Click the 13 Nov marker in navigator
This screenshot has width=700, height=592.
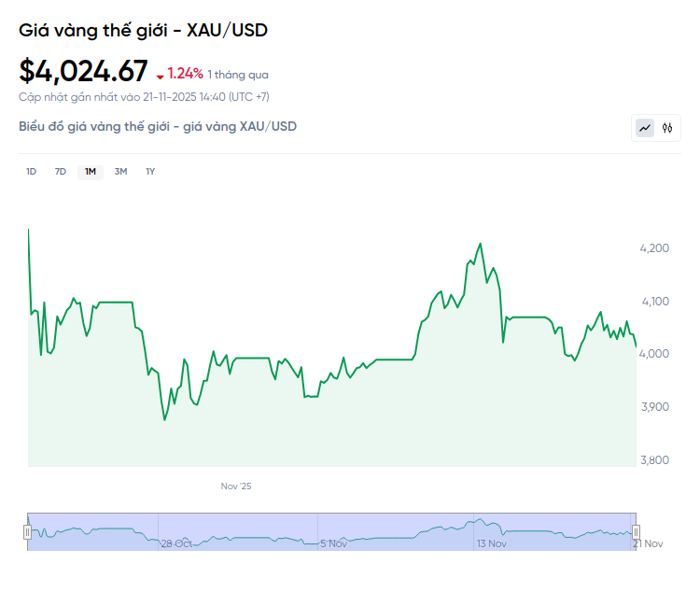click(491, 543)
